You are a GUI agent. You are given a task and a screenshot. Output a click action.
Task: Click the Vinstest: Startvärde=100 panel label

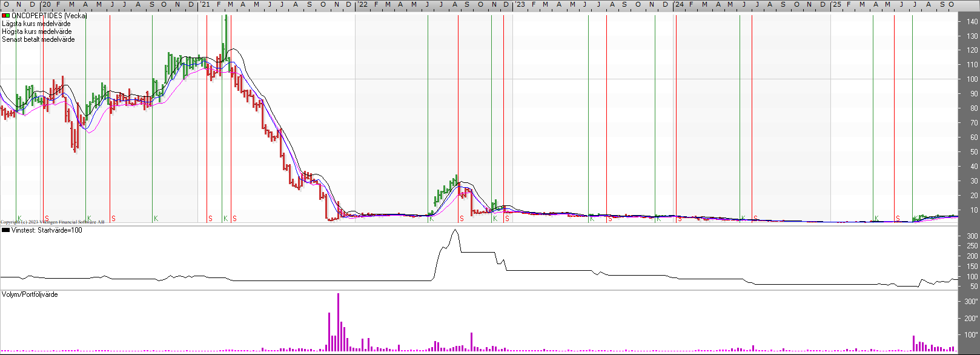click(47, 230)
